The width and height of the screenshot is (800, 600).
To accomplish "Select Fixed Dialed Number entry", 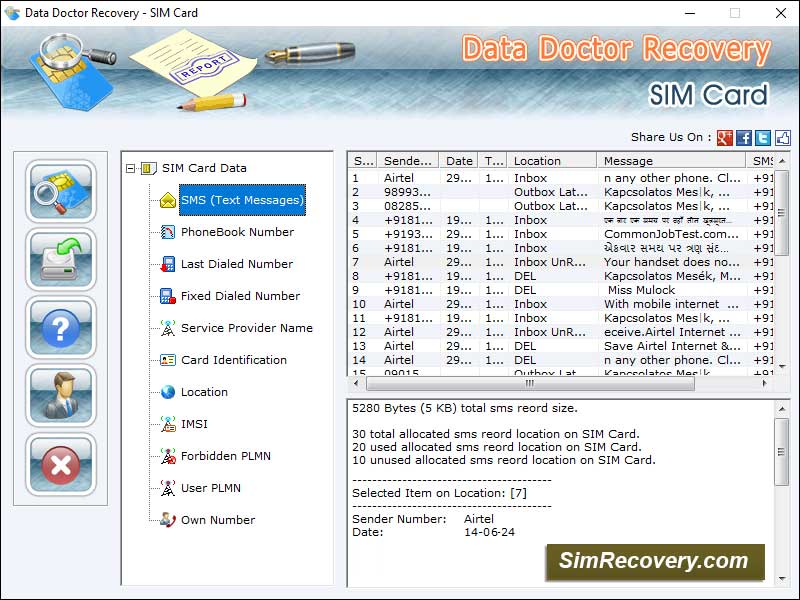I will click(x=240, y=296).
